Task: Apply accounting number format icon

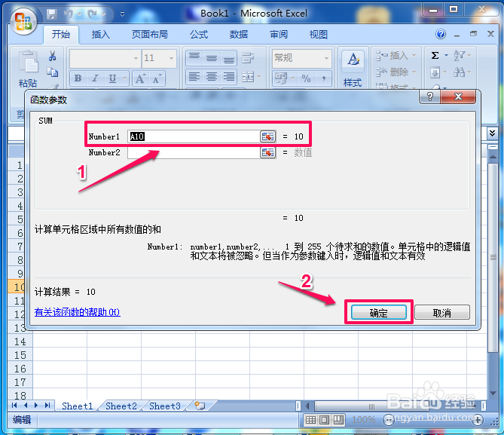Action: coord(280,78)
